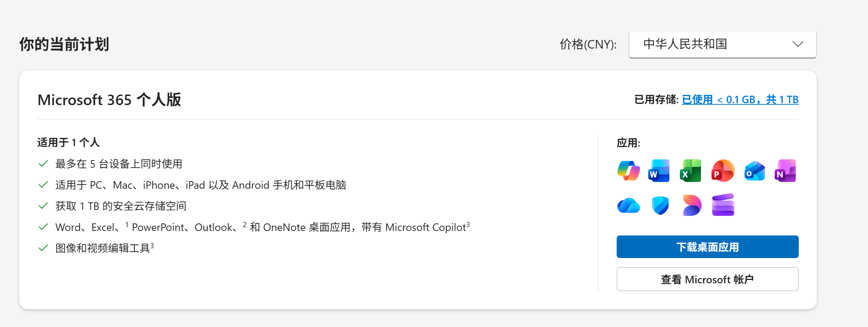868x327 pixels.
Task: Click the checkmark beside 图像和视频编辑工具
Action: [x=43, y=248]
